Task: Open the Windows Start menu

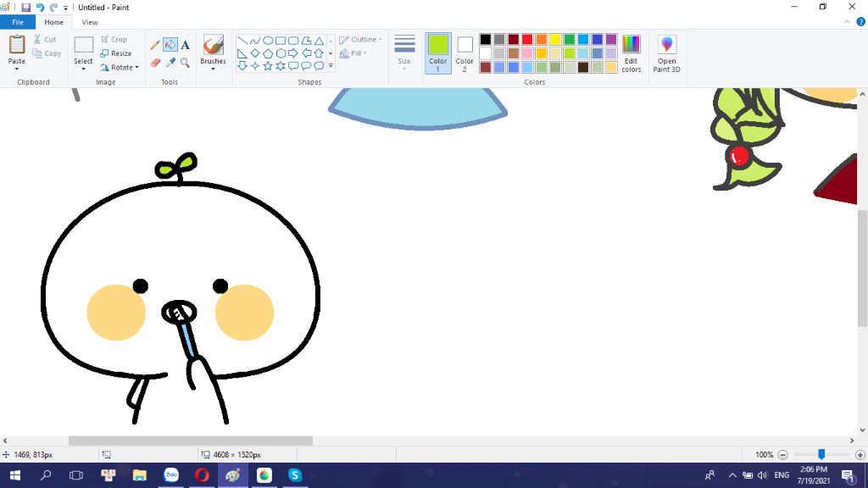Action: click(x=15, y=475)
